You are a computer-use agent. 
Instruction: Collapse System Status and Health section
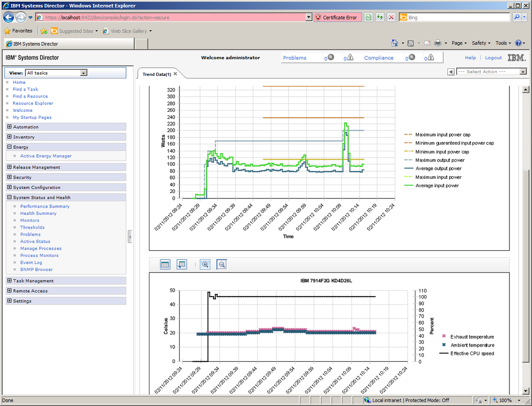[9, 197]
